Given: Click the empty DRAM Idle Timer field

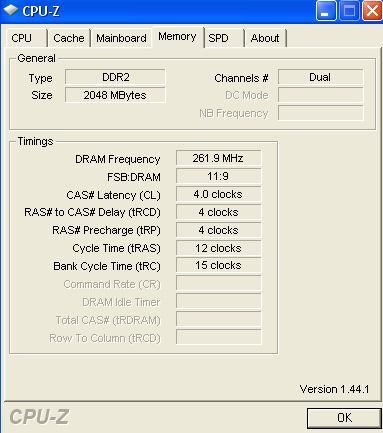Looking at the screenshot, I should pos(218,302).
